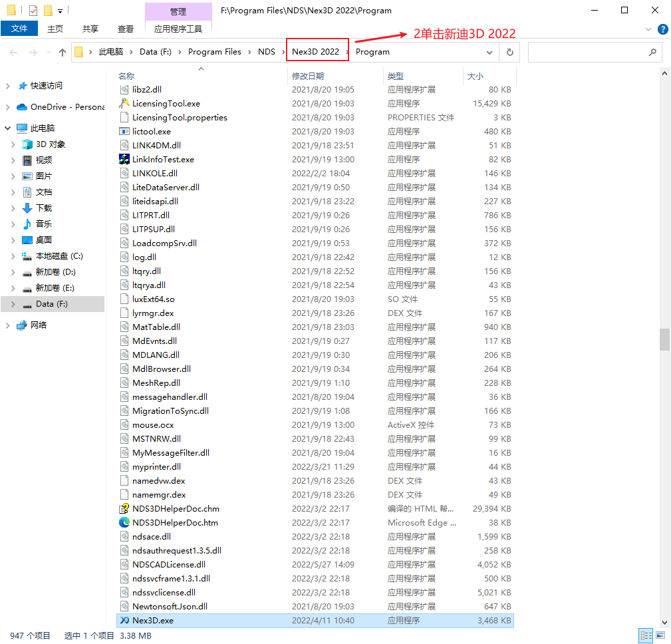Click the search magnifier icon
The height and width of the screenshot is (644, 671).
pyautogui.click(x=652, y=53)
